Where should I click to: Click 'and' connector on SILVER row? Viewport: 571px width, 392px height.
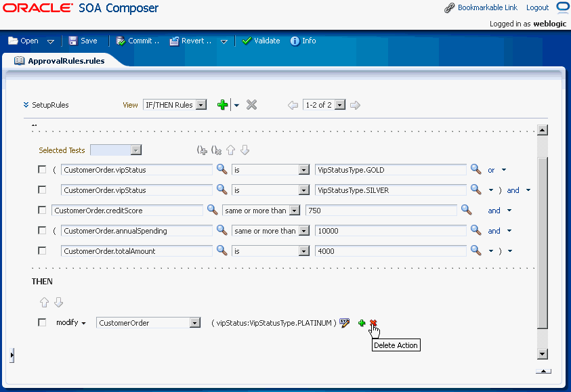point(513,190)
